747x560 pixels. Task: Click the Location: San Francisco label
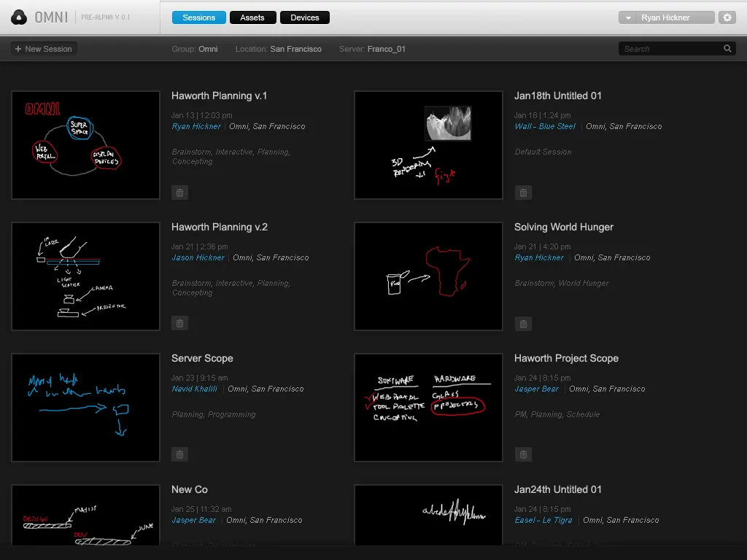278,49
